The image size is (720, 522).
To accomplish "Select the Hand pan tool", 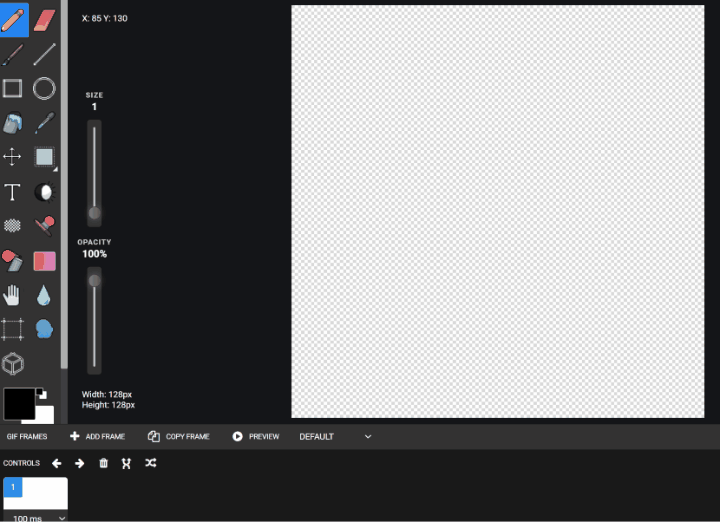I will pyautogui.click(x=12, y=295).
